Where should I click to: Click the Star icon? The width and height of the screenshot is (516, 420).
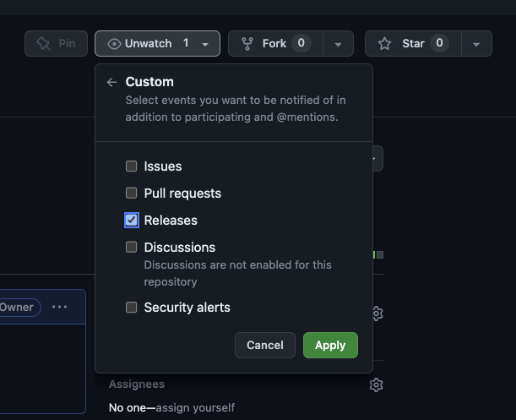(x=384, y=44)
